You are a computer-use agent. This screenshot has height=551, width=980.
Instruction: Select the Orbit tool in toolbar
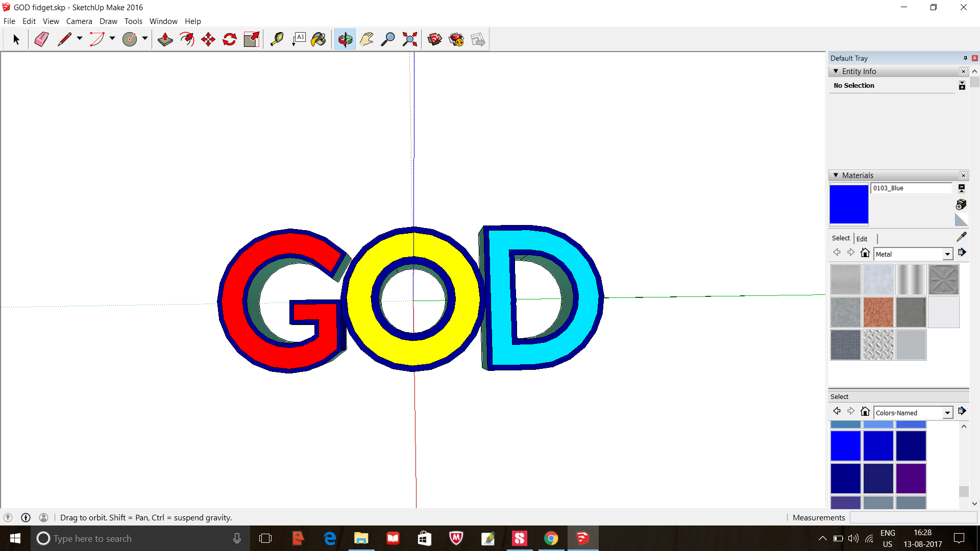click(345, 39)
